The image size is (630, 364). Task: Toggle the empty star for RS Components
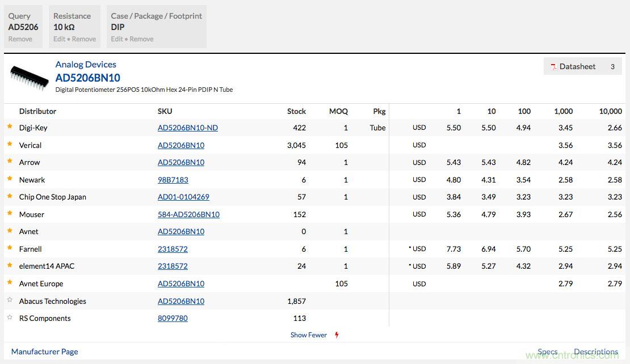pos(10,318)
